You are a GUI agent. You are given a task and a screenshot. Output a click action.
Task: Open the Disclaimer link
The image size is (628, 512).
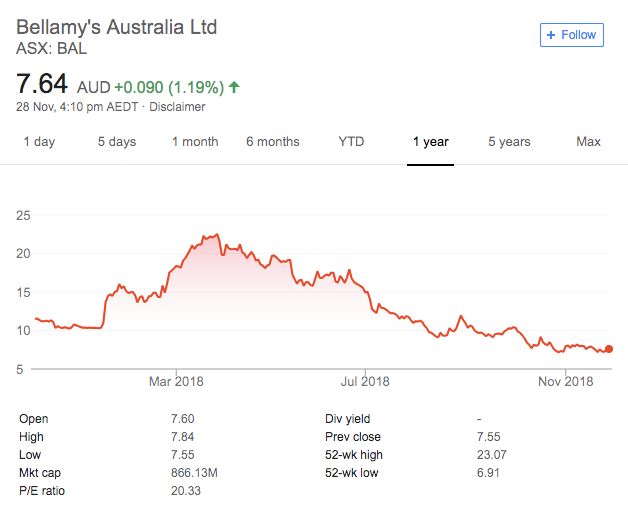click(x=177, y=107)
